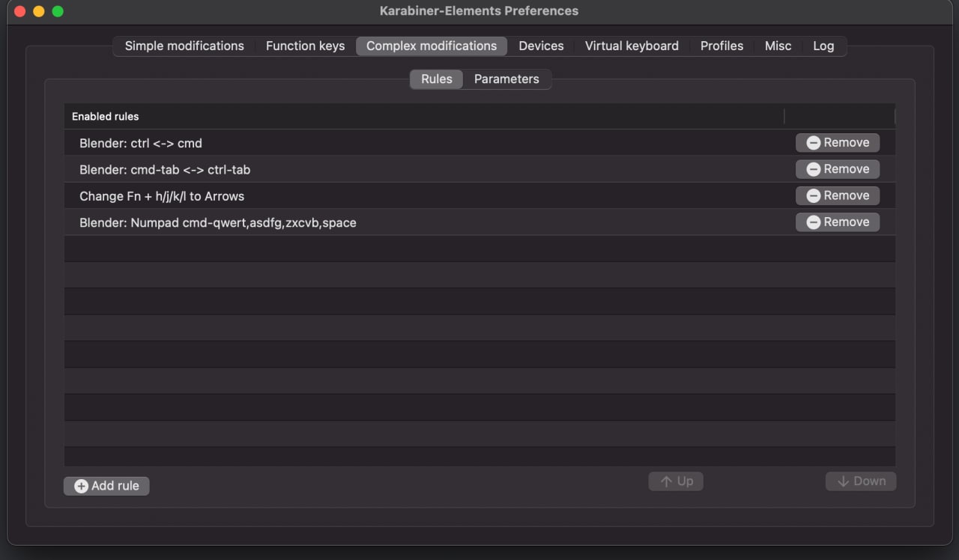Click the Down button
Viewport: 959px width, 560px height.
861,481
